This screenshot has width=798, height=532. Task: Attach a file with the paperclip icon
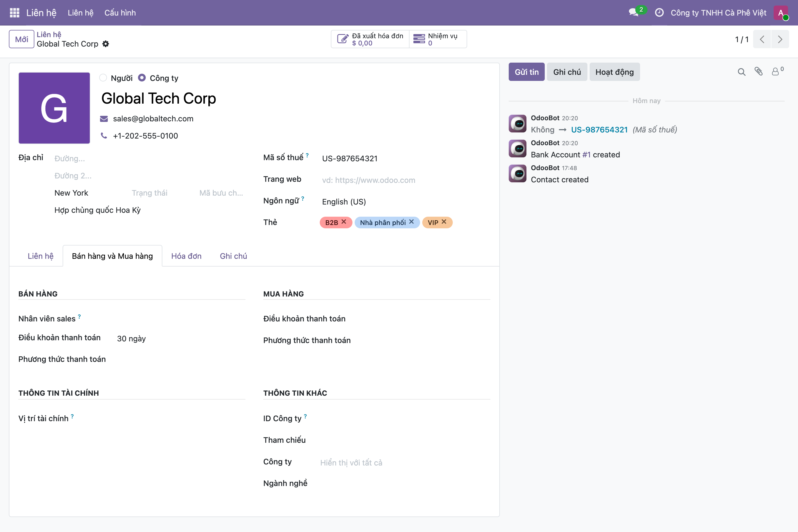(759, 71)
